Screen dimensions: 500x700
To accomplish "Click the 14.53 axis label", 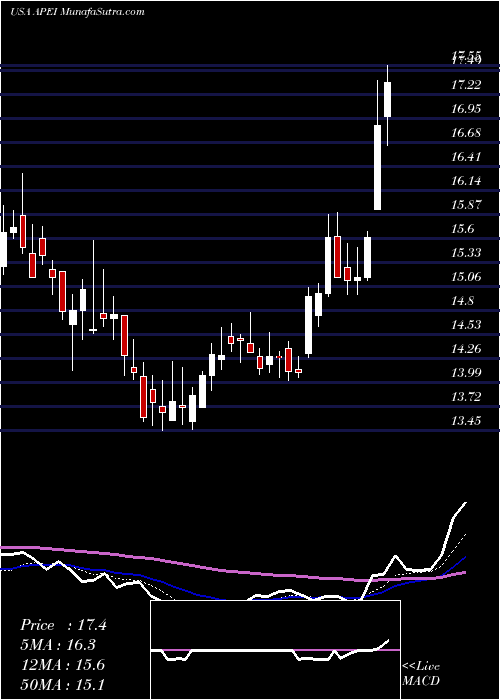I will tap(466, 325).
